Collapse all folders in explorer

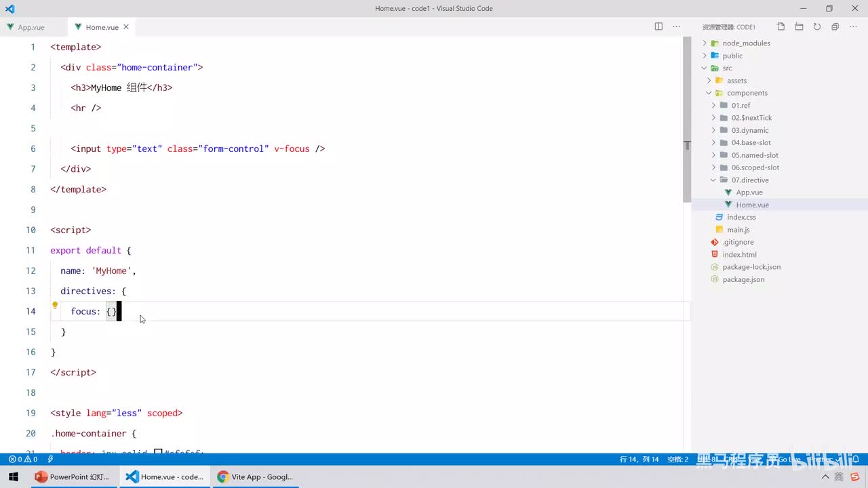pyautogui.click(x=835, y=27)
